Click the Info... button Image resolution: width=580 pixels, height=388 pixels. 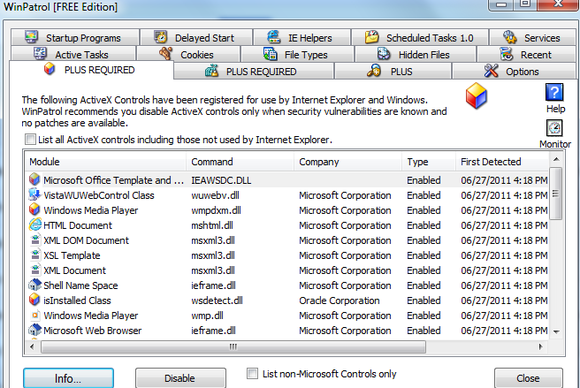68,378
